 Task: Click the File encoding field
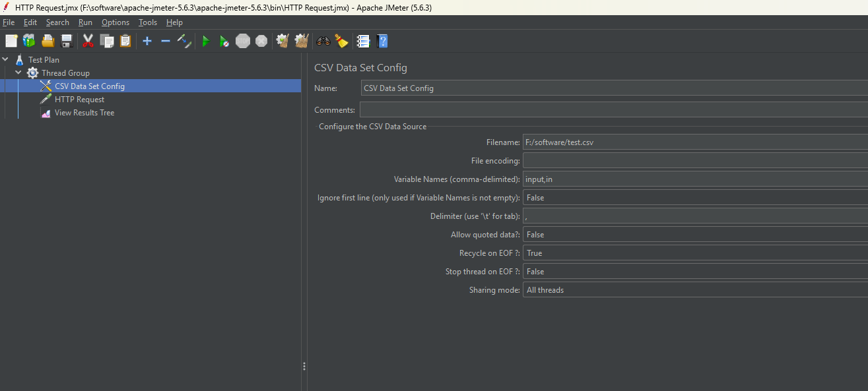point(695,160)
